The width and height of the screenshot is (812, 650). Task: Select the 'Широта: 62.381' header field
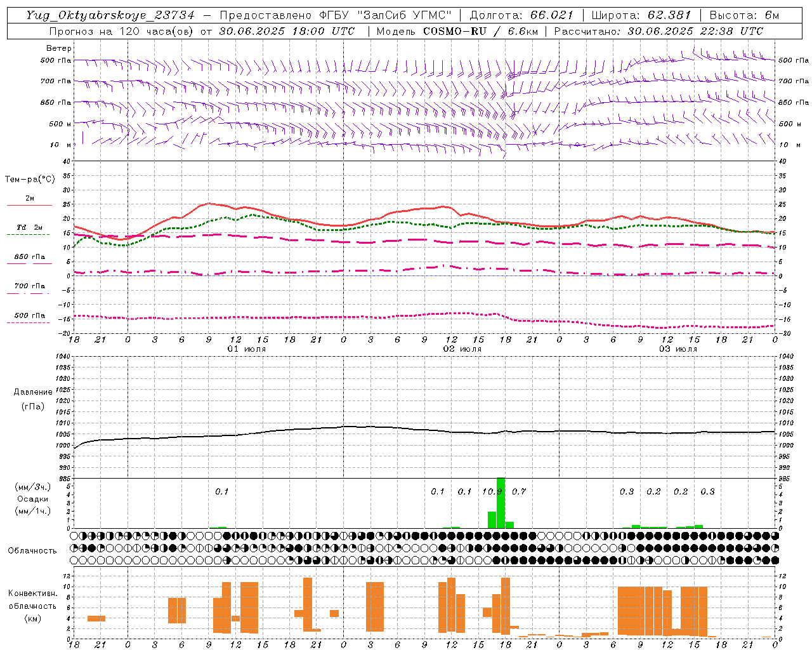pyautogui.click(x=641, y=15)
